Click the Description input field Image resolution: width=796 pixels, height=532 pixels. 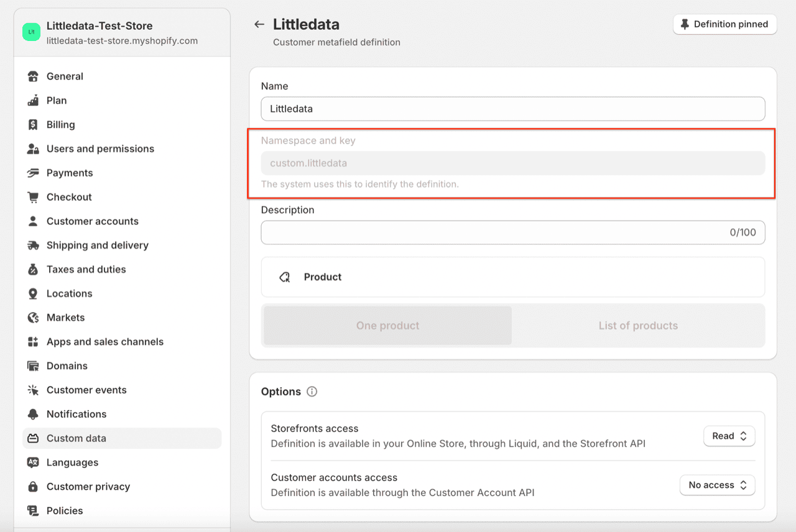pos(513,232)
